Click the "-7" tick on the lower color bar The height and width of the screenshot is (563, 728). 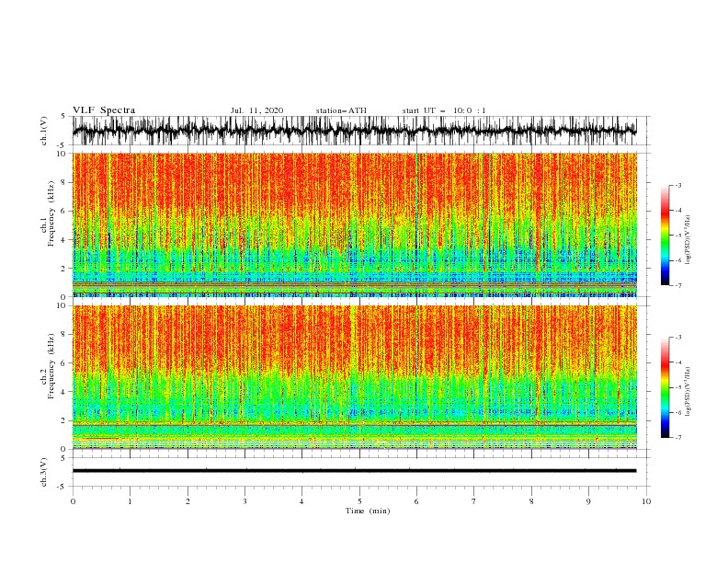(x=677, y=437)
